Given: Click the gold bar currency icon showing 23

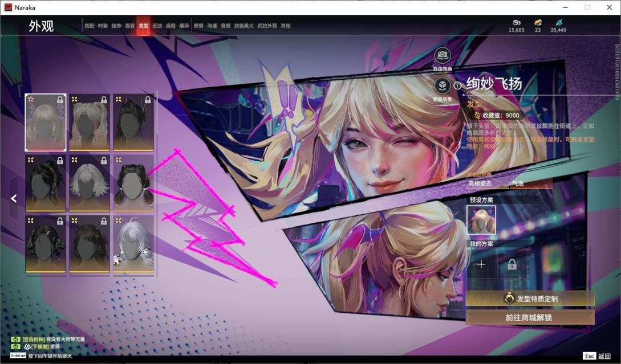Looking at the screenshot, I should pyautogui.click(x=537, y=23).
